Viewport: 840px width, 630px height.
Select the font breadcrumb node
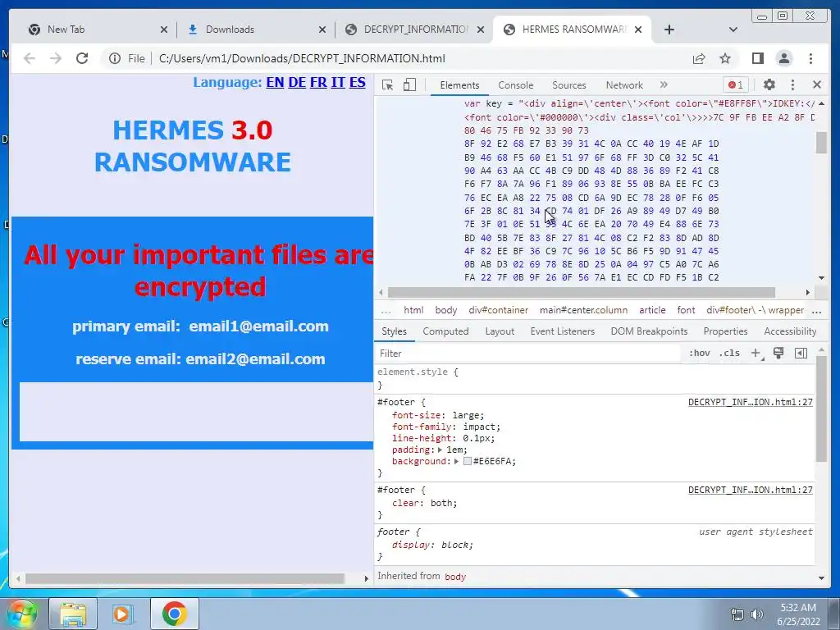pos(686,310)
